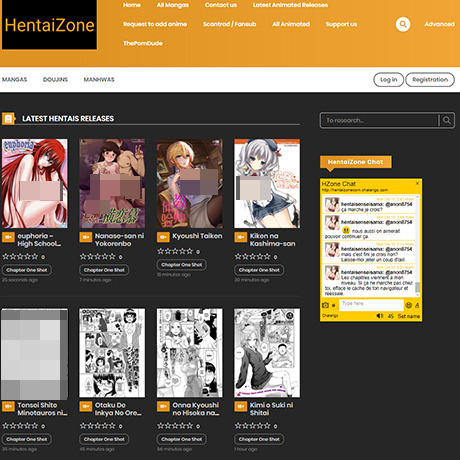Select Request to add anime
The width and height of the screenshot is (460, 460).
click(x=155, y=24)
